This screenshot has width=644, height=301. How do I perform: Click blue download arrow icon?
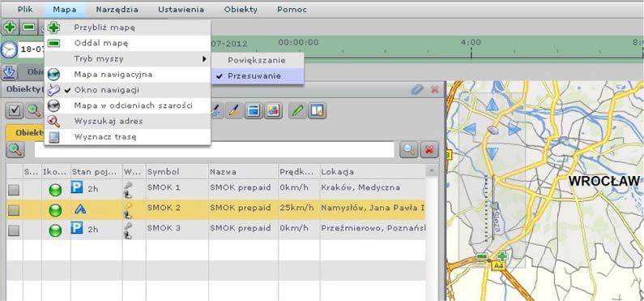coord(9,72)
